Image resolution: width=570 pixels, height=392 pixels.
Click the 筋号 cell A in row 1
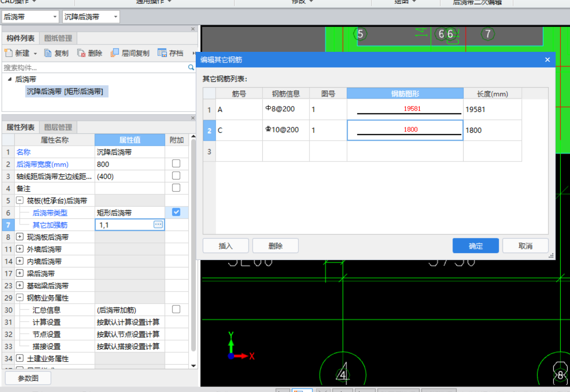point(239,109)
